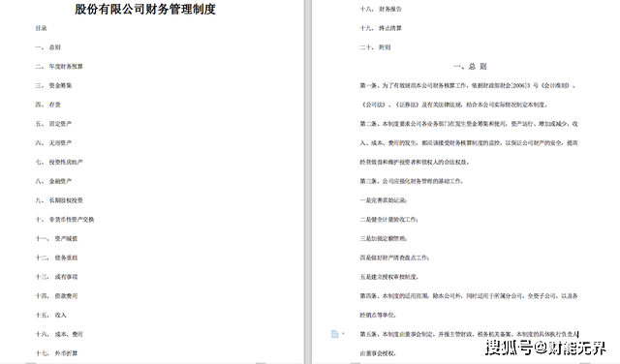Click contents entry 十九、终止清算
This screenshot has width=620, height=364.
coord(381,28)
